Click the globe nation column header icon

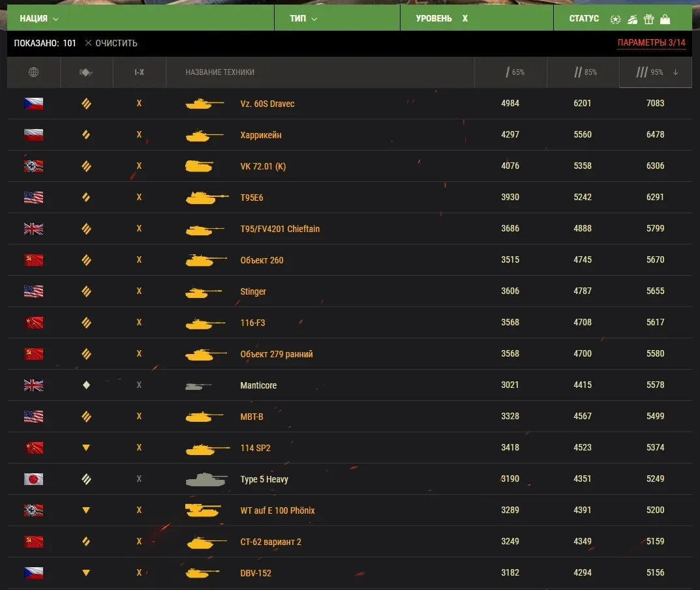pyautogui.click(x=33, y=72)
